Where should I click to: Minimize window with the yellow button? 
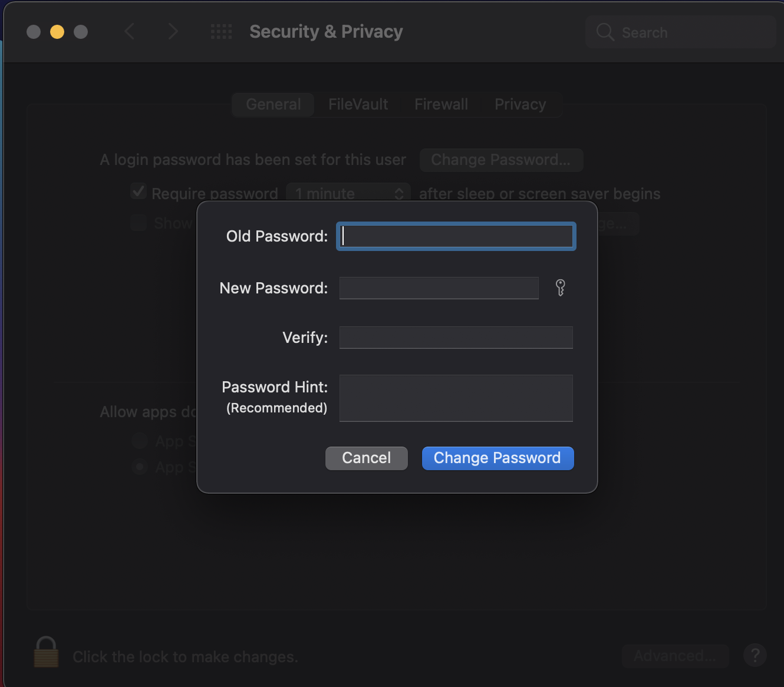[x=57, y=32]
